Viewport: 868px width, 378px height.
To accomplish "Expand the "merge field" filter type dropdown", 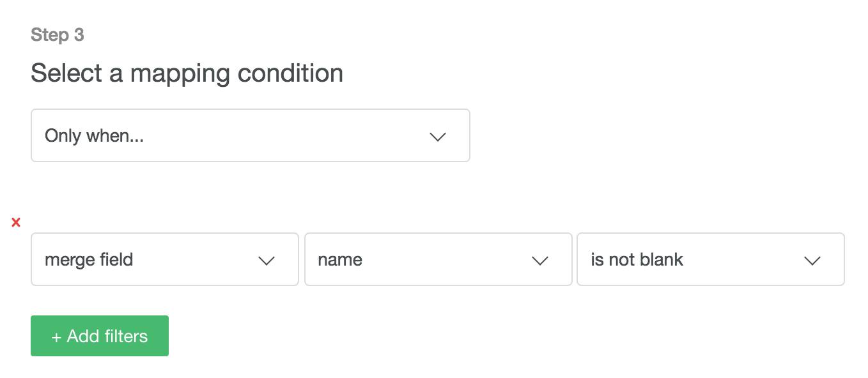I will pyautogui.click(x=164, y=259).
